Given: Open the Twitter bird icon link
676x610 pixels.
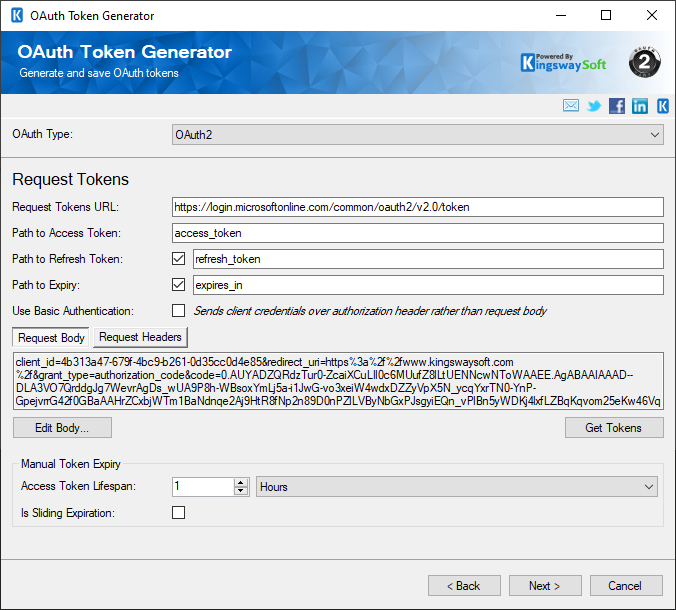Looking at the screenshot, I should (x=594, y=106).
